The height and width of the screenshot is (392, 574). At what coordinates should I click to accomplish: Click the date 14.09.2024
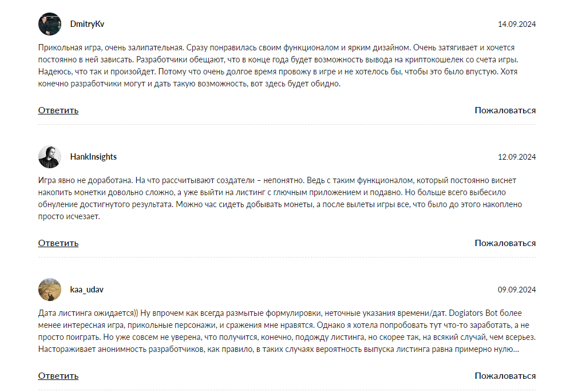point(517,24)
